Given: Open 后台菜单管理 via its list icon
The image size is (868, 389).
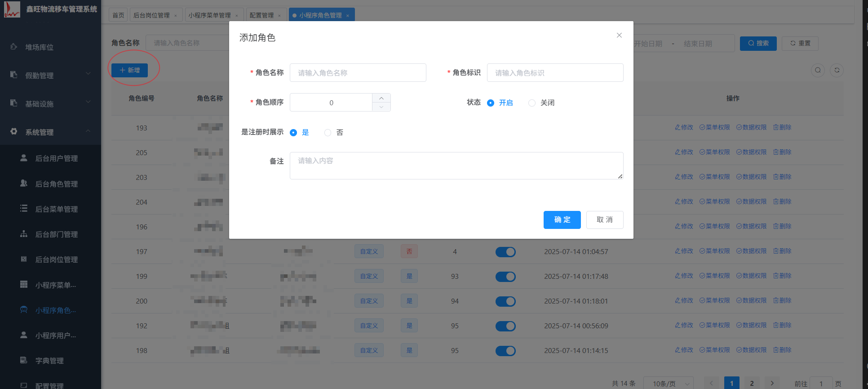Looking at the screenshot, I should click(x=24, y=208).
